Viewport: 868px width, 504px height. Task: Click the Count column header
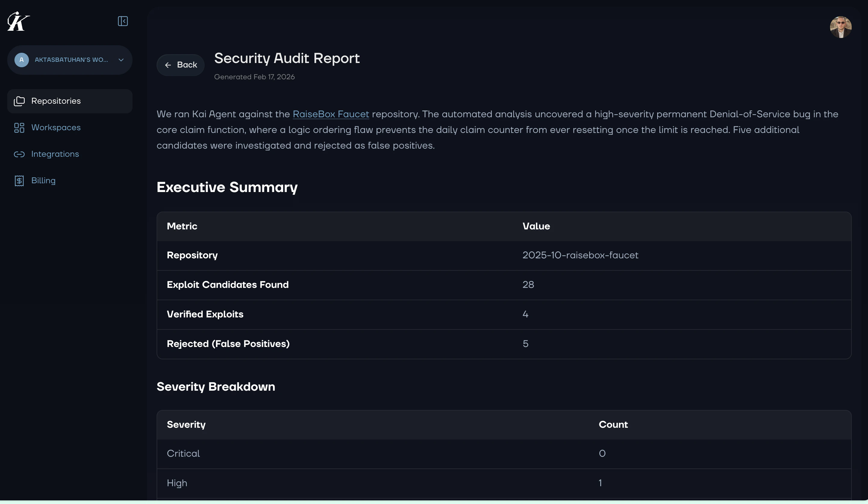(x=613, y=425)
